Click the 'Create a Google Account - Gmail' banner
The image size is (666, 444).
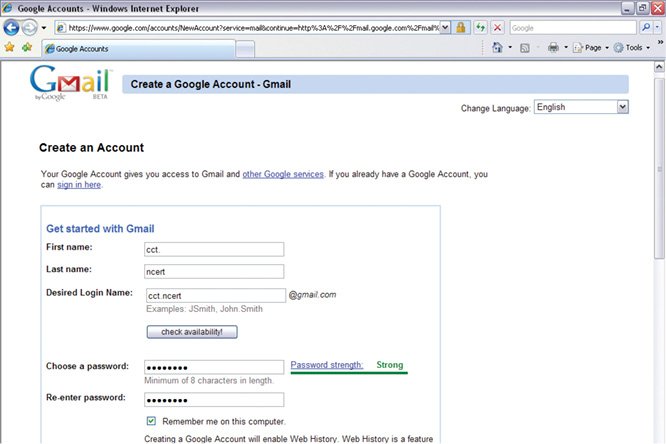coord(375,84)
